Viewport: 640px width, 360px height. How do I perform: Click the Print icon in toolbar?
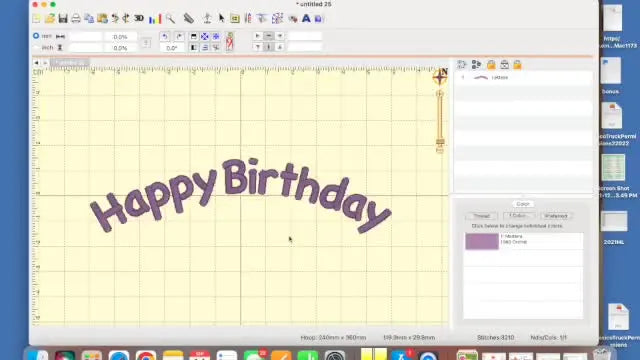click(76, 18)
